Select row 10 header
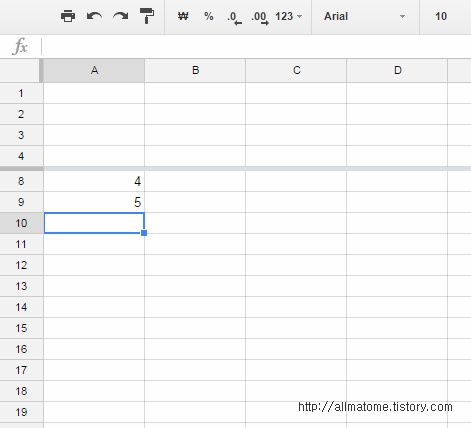 [x=21, y=223]
